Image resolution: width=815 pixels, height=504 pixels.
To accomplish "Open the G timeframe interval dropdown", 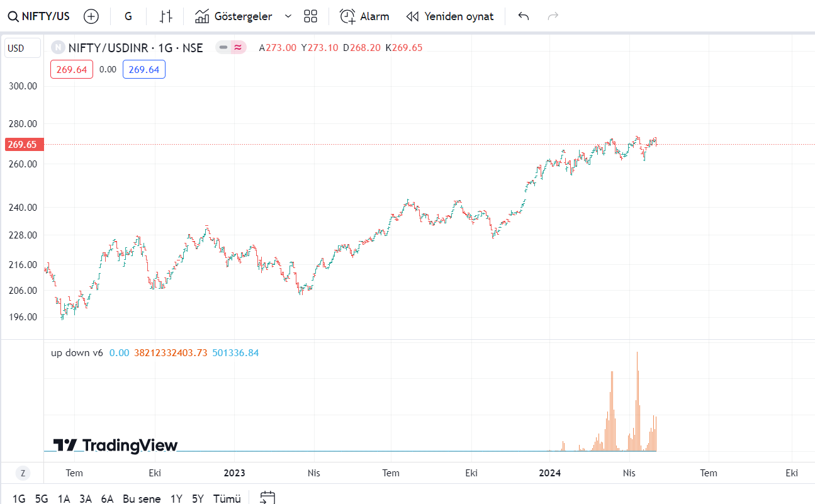I will point(128,16).
